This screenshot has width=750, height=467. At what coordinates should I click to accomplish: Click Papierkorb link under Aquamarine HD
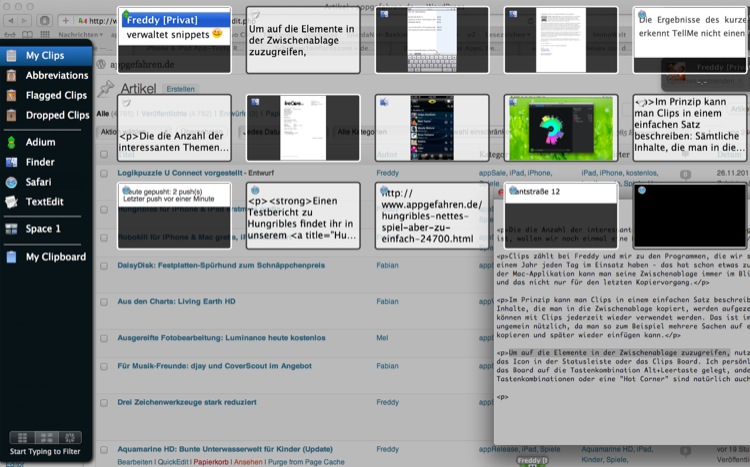(211, 462)
